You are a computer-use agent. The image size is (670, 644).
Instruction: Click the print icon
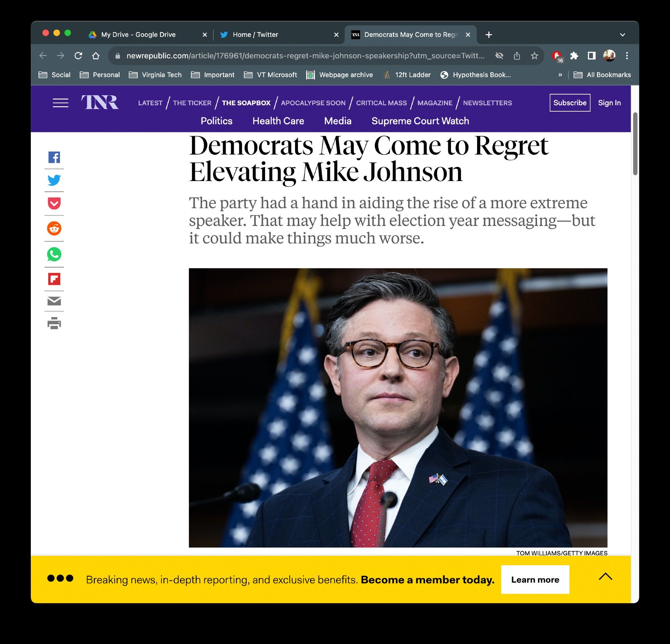(54, 324)
